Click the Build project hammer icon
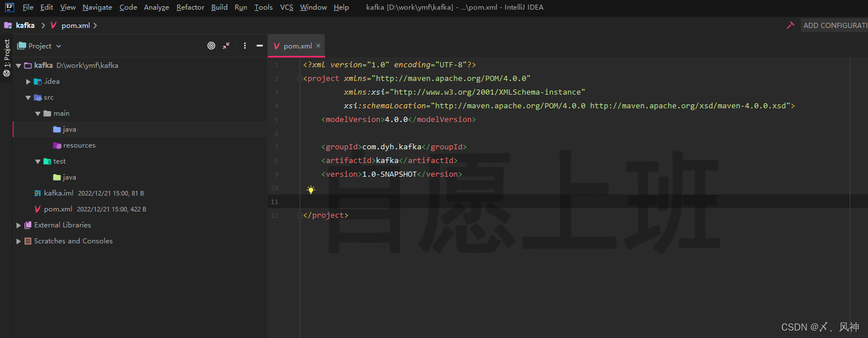The height and width of the screenshot is (338, 868). pos(791,25)
